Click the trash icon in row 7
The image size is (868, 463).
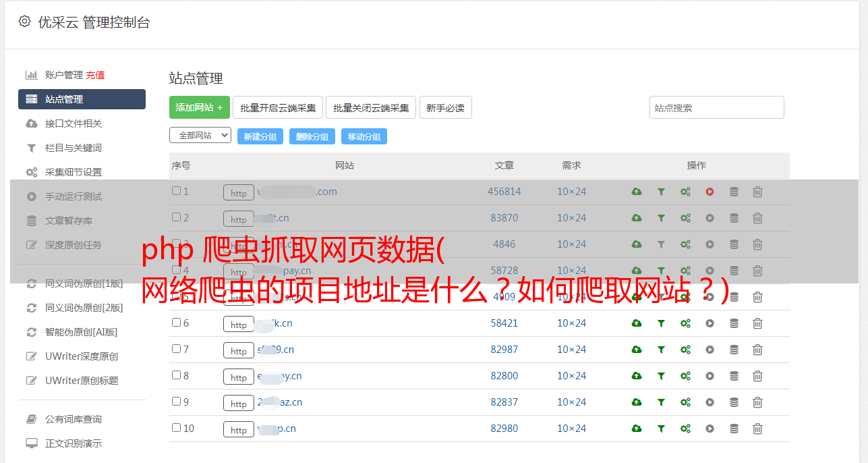tap(757, 350)
